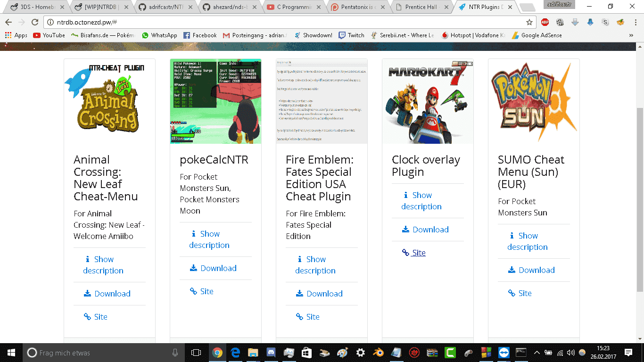Viewport: 644px width, 362px height.
Task: Open Microsoft Edge from the taskbar
Action: 235,353
